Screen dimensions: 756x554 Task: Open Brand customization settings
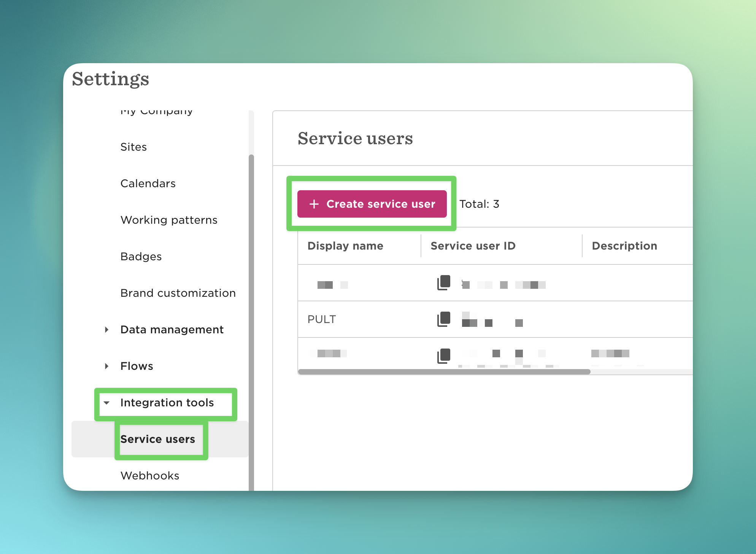point(178,293)
